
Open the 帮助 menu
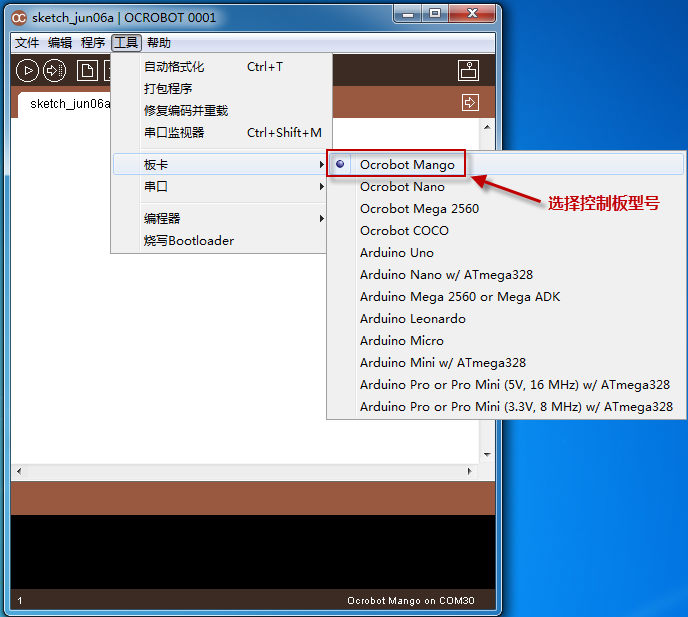(159, 43)
